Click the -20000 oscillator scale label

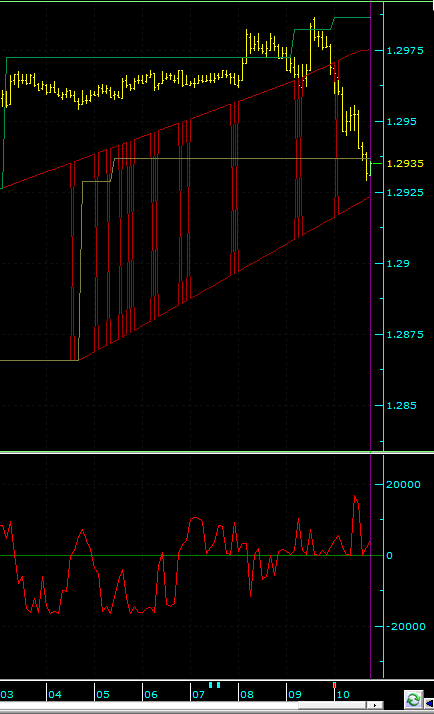click(x=405, y=627)
